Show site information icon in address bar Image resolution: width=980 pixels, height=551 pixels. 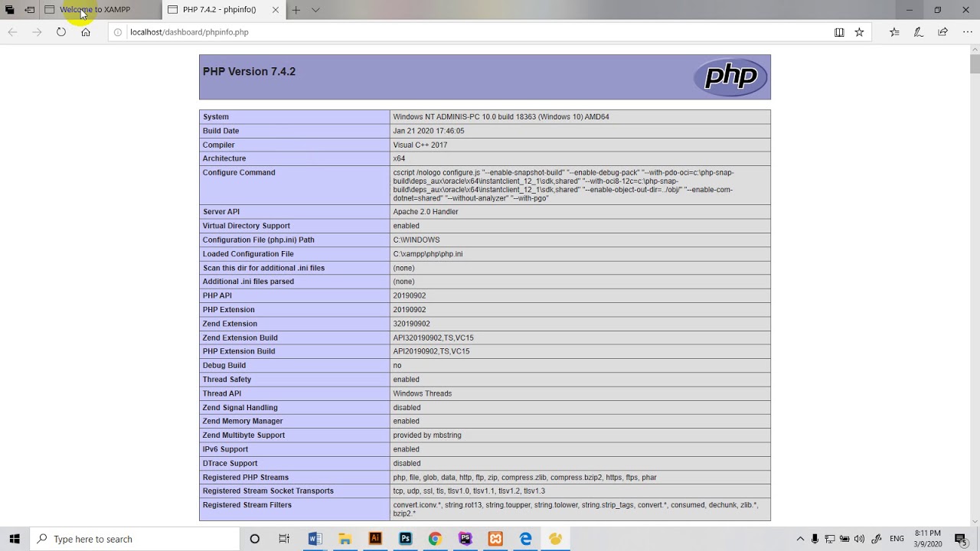click(118, 32)
